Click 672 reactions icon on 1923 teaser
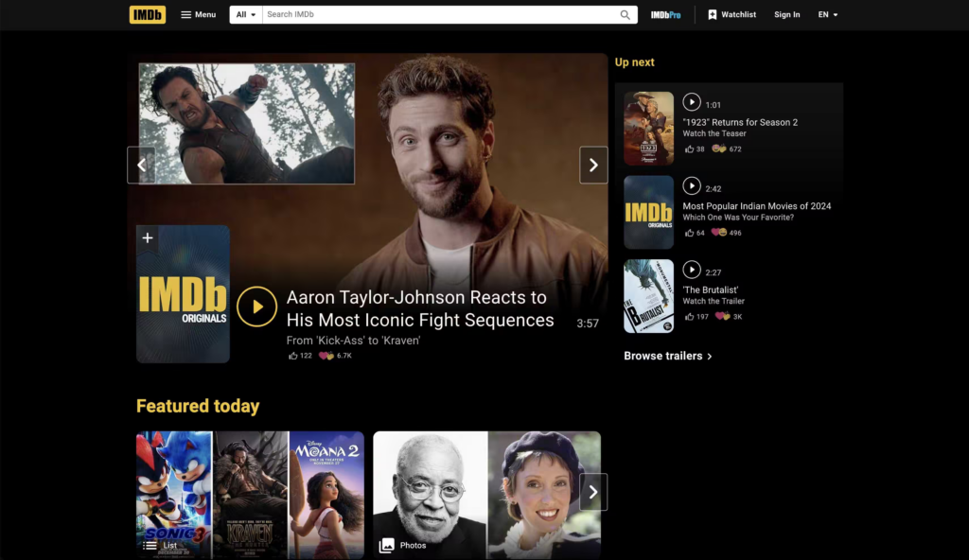Screen dimensions: 969x560 (719, 149)
